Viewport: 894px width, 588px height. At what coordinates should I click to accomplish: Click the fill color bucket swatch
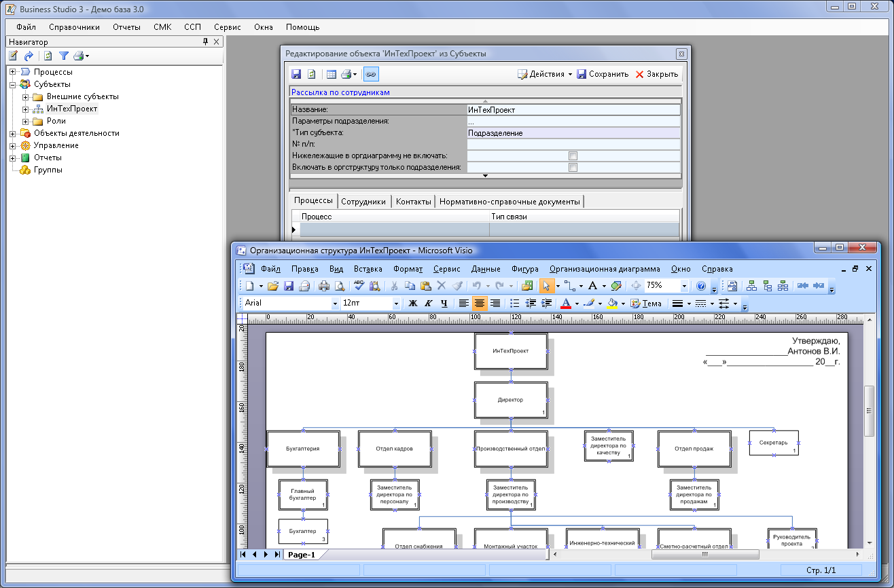[x=611, y=304]
